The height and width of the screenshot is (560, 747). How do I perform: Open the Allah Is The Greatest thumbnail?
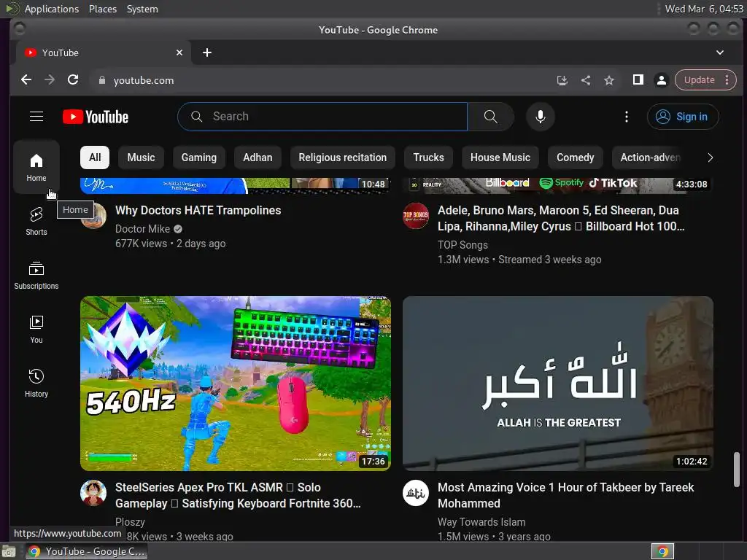click(x=558, y=384)
